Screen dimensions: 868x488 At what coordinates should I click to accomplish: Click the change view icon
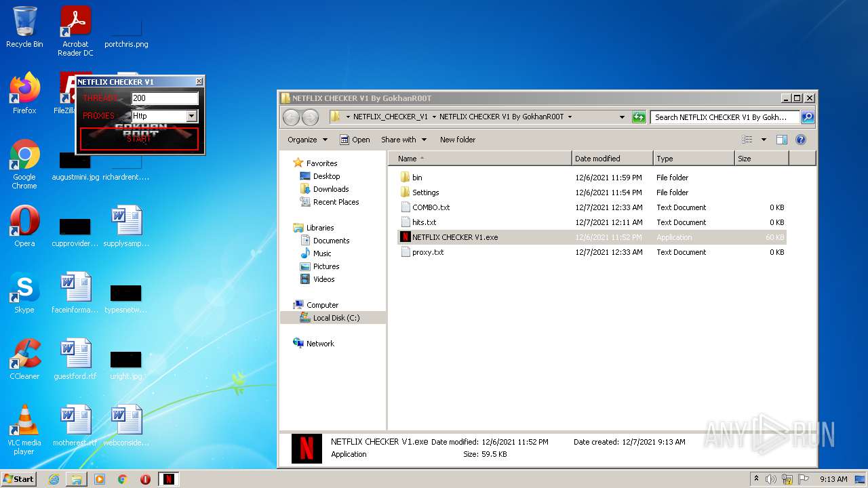point(747,140)
